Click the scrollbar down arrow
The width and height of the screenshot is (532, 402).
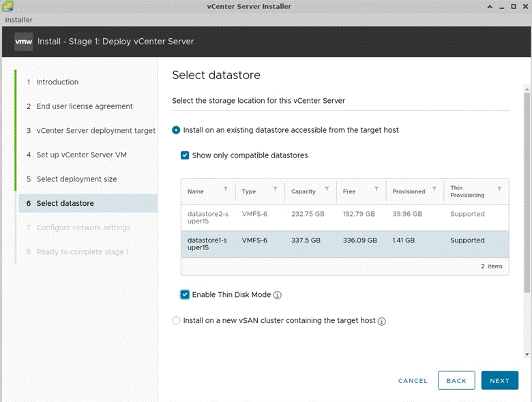527,354
